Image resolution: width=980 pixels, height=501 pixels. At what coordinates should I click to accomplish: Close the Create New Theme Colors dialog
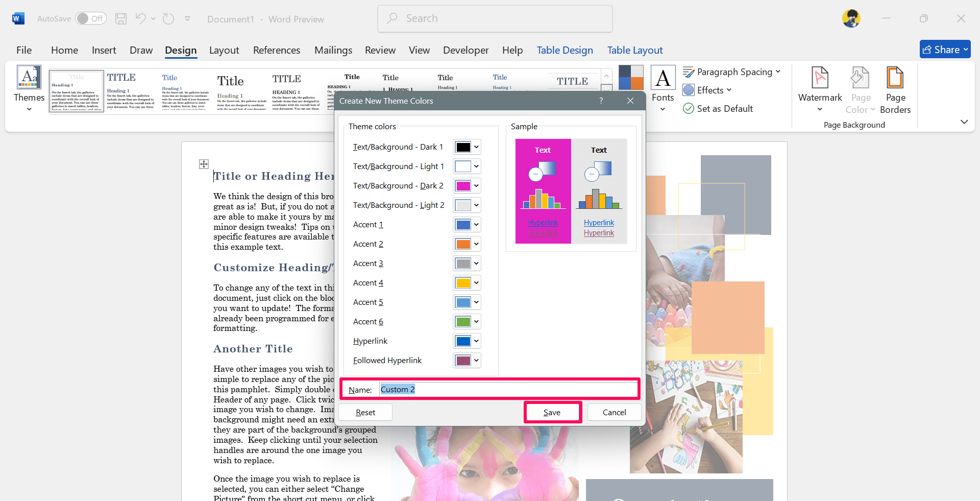click(x=630, y=101)
